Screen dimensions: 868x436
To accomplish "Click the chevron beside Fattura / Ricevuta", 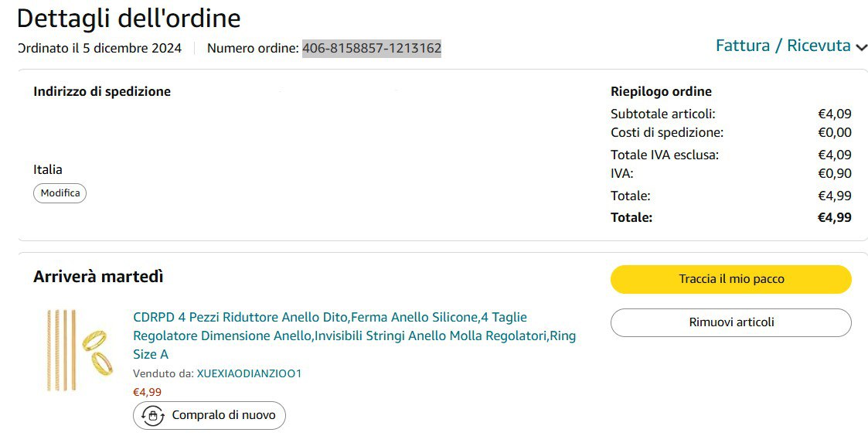I will [x=861, y=47].
